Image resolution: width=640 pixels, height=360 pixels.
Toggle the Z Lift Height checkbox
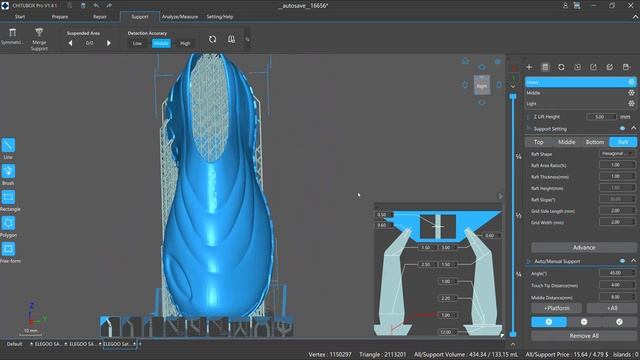529,117
